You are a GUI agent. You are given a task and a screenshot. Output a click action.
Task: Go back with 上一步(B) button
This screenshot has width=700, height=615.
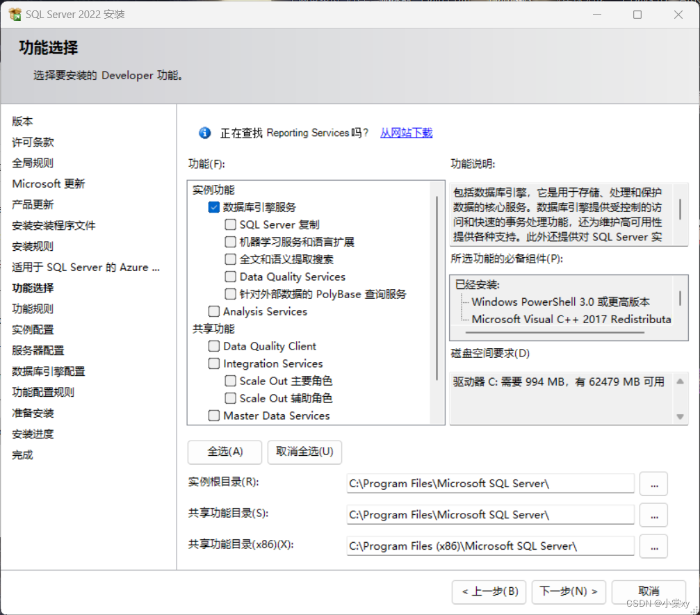(489, 592)
